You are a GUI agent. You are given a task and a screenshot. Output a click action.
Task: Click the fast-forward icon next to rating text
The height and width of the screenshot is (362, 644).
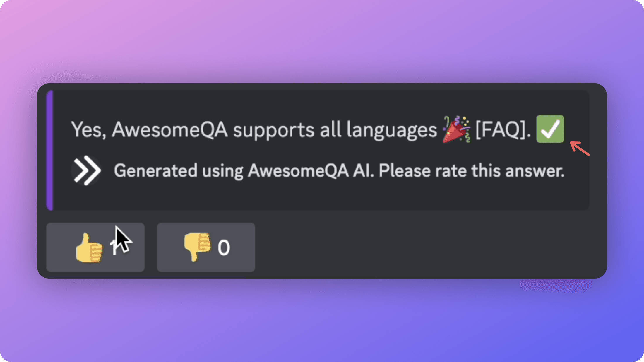(x=86, y=170)
